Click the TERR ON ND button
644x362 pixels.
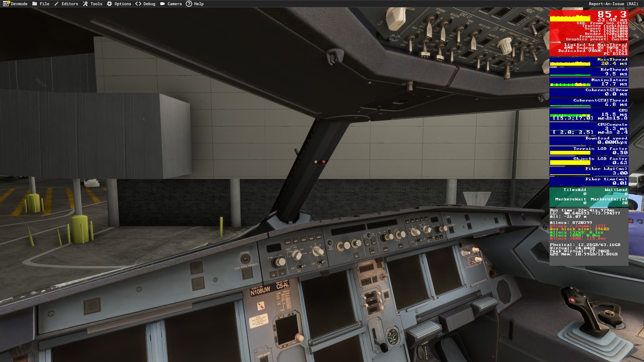point(264,359)
